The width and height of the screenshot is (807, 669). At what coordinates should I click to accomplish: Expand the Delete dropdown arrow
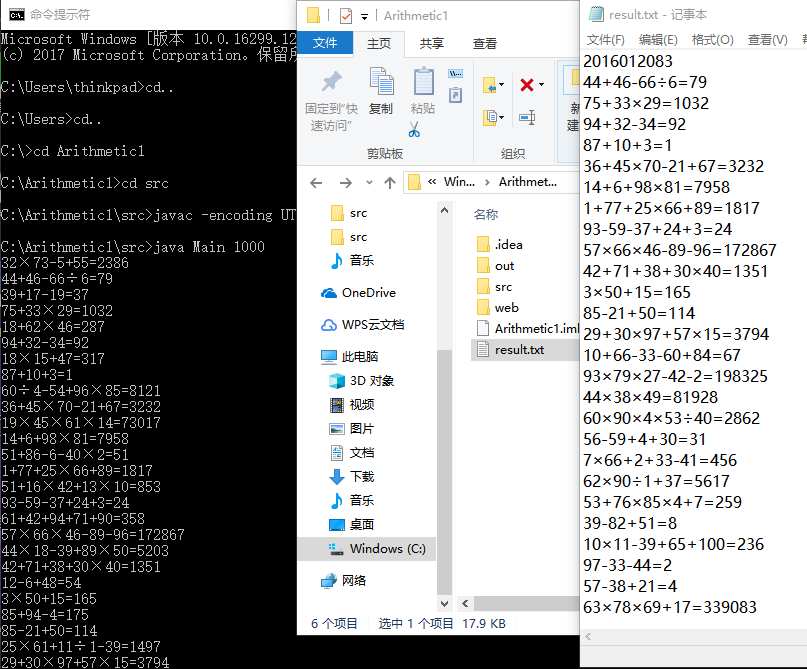(x=541, y=84)
